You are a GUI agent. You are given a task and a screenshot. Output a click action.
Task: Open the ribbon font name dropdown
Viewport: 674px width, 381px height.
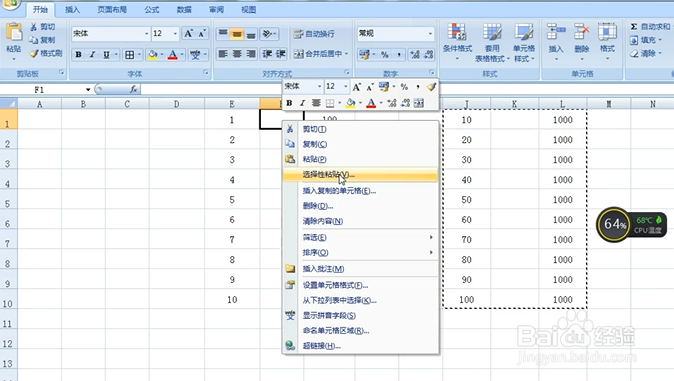click(147, 34)
